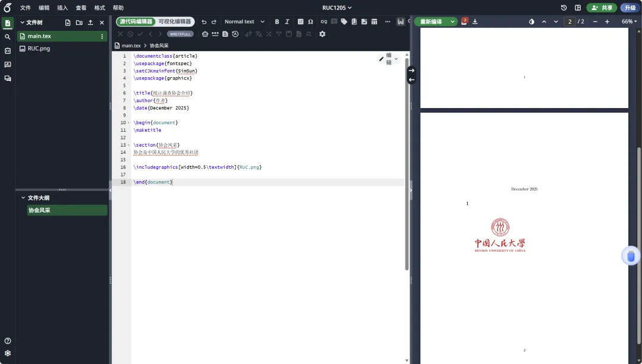This screenshot has width=642, height=364.
Task: Switch to the 源代码编辑器 mode
Action: tap(136, 22)
